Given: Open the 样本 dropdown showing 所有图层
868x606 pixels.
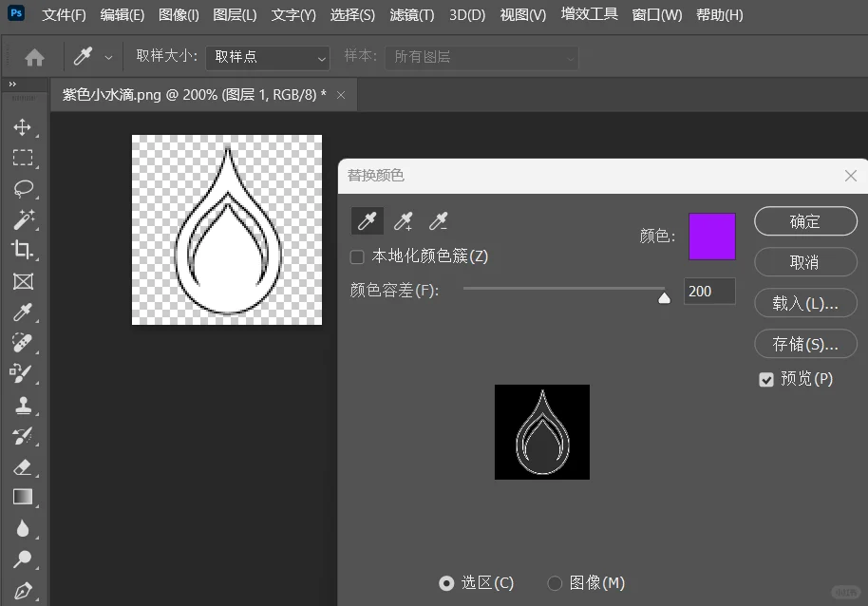Looking at the screenshot, I should point(481,58).
